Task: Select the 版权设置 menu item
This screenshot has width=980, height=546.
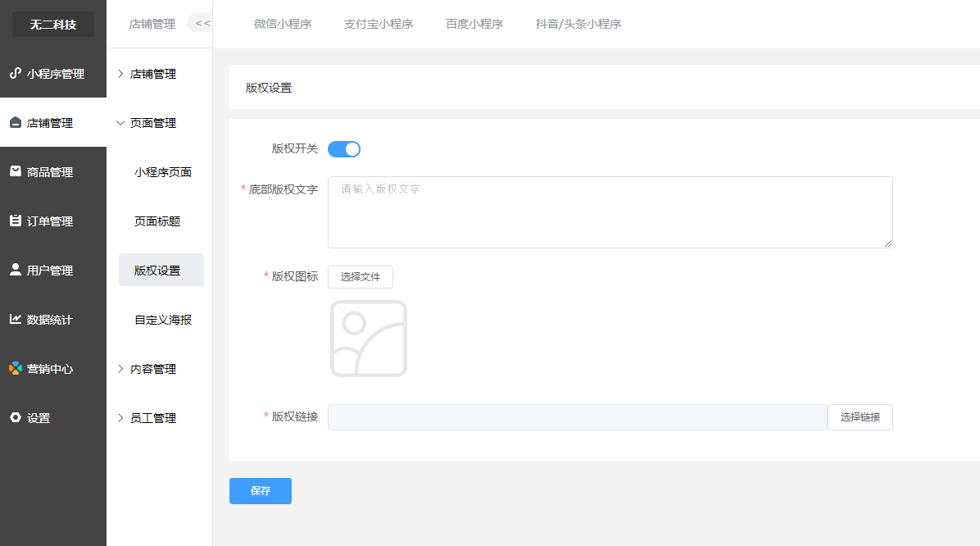Action: (161, 271)
